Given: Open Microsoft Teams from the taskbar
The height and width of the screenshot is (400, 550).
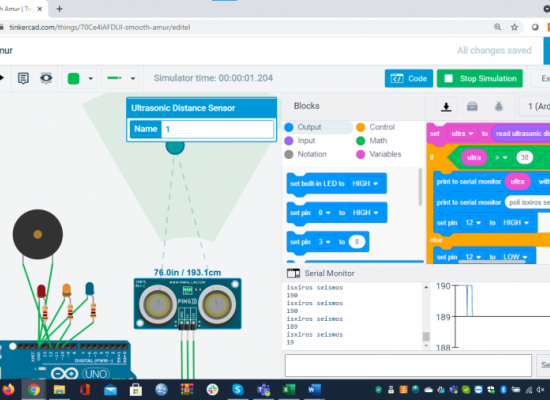Looking at the screenshot, I should pyautogui.click(x=263, y=390).
